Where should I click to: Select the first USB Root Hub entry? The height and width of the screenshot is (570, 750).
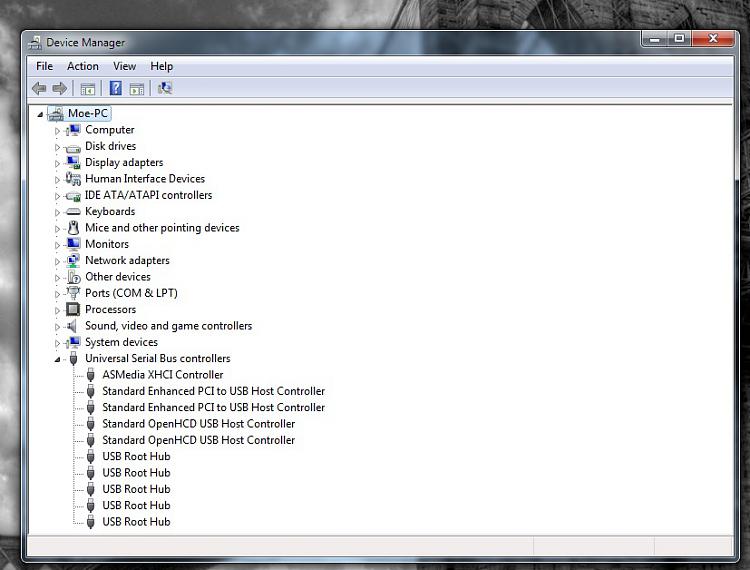click(x=136, y=456)
